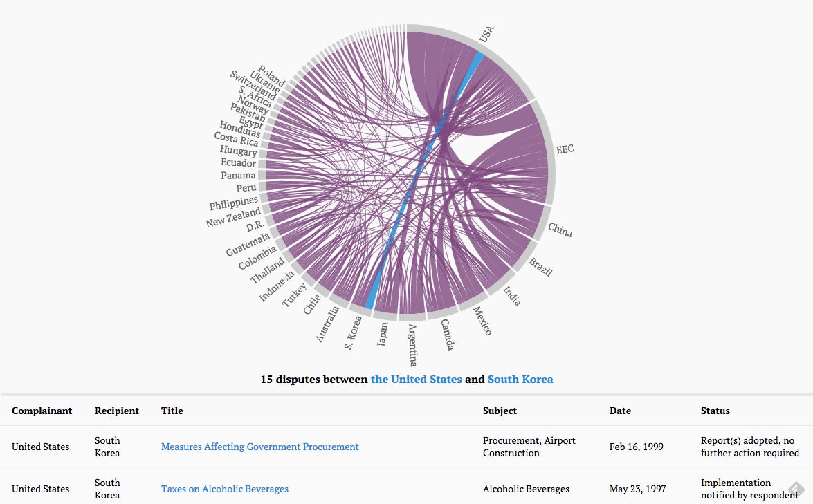Click the Mexico label
Image resolution: width=813 pixels, height=504 pixels.
(482, 321)
